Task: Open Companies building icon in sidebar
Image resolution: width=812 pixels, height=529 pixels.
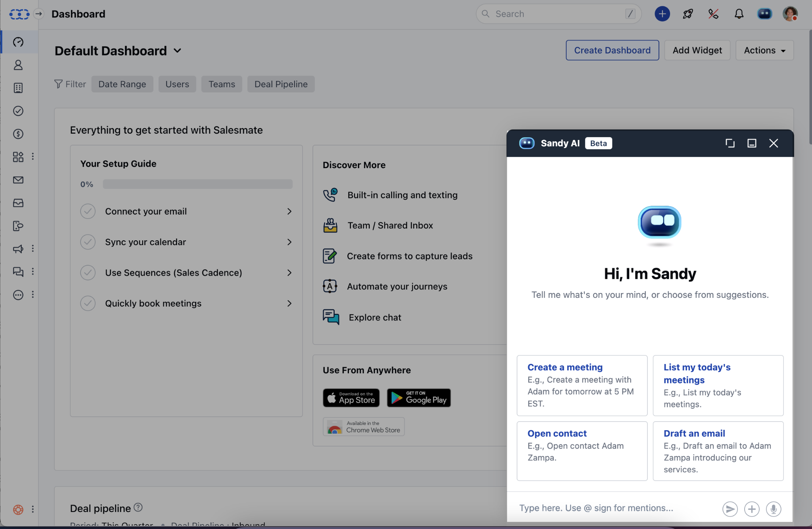Action: pos(18,88)
